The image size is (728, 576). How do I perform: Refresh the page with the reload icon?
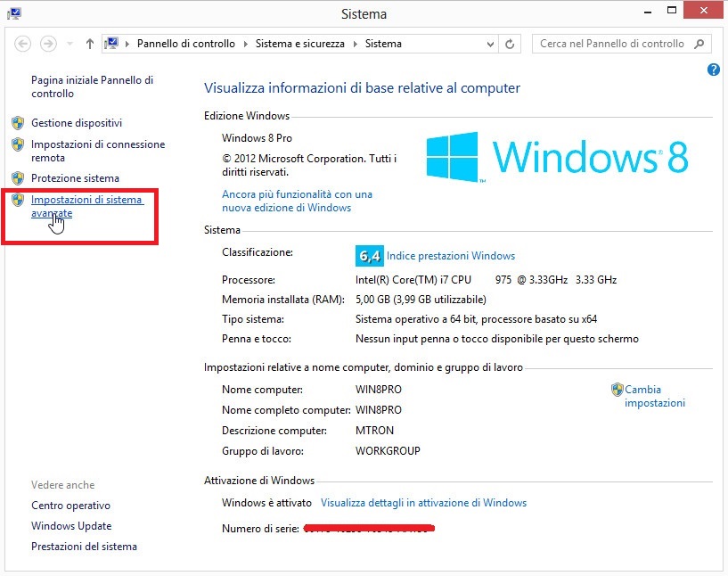[x=510, y=44]
